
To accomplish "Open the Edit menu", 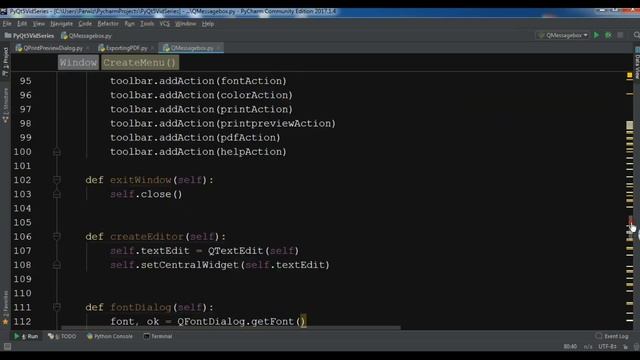I will [22, 24].
